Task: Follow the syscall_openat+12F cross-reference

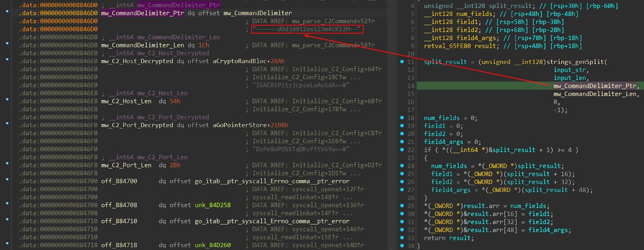Action: (327, 189)
